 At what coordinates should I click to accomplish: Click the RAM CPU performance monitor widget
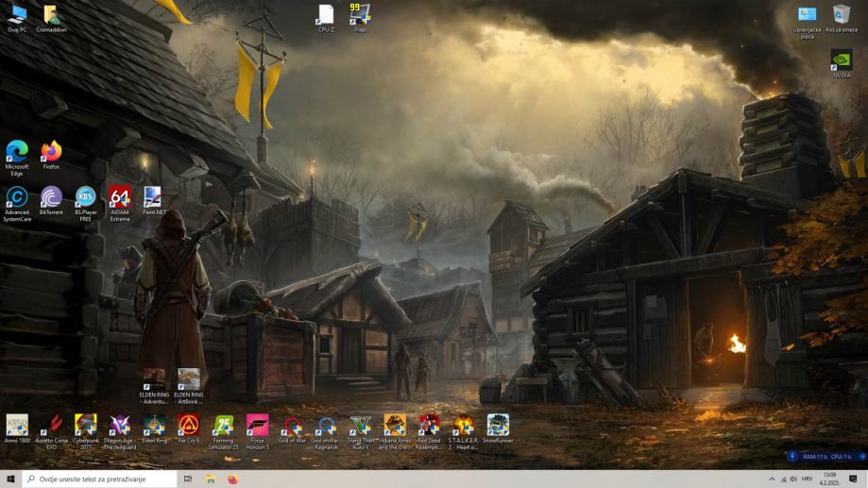(x=825, y=457)
